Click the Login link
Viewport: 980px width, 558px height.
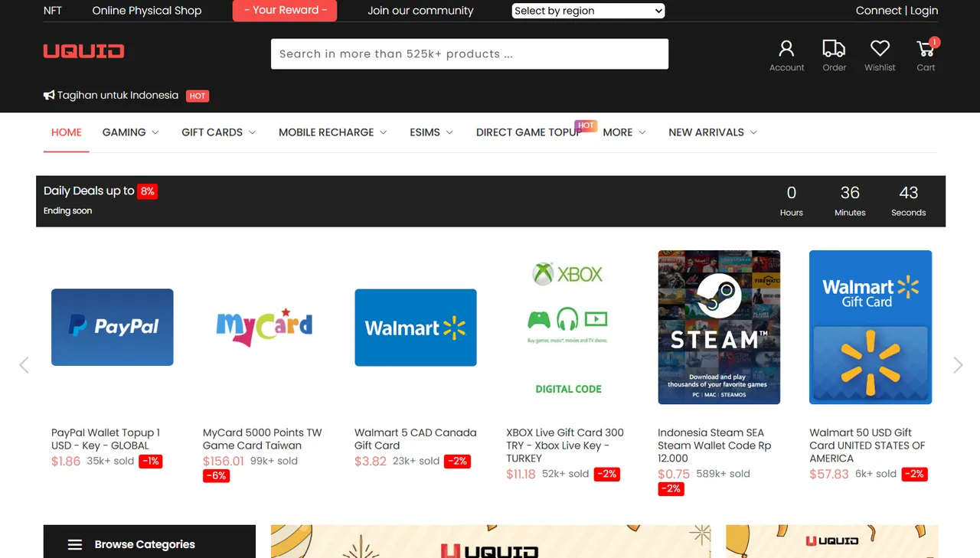[x=924, y=11]
